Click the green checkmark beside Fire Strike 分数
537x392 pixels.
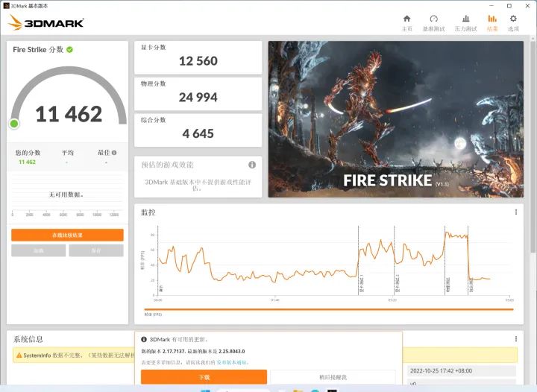pyautogui.click(x=69, y=50)
